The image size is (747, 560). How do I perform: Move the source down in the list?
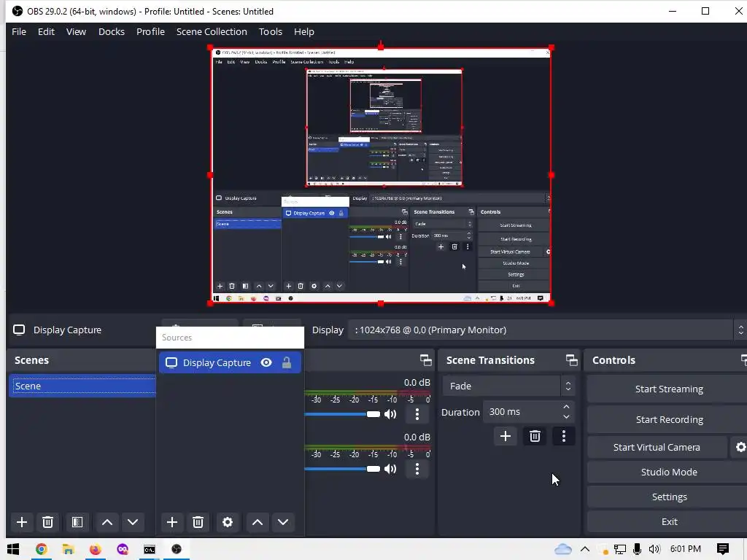[283, 522]
